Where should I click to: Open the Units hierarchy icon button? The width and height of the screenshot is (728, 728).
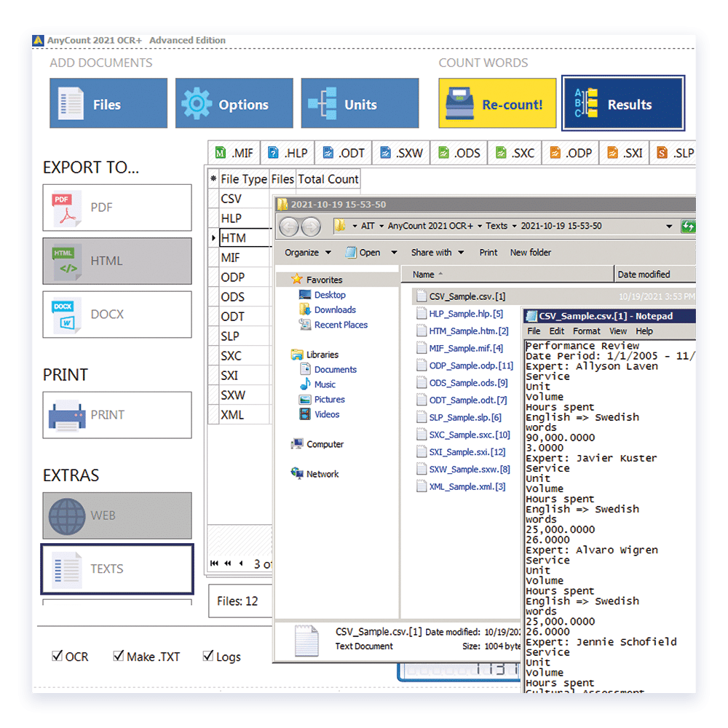pyautogui.click(x=360, y=104)
